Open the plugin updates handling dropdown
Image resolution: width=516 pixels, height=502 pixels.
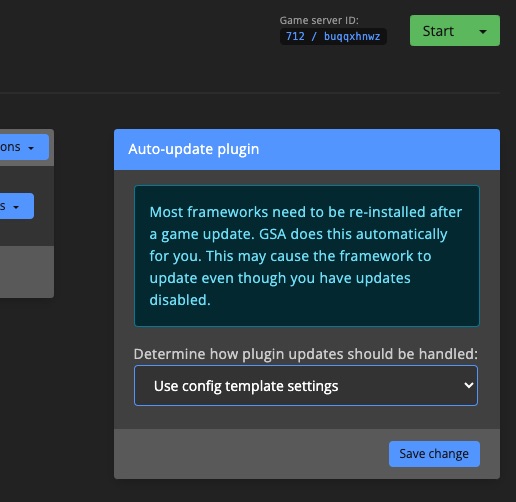[306, 386]
